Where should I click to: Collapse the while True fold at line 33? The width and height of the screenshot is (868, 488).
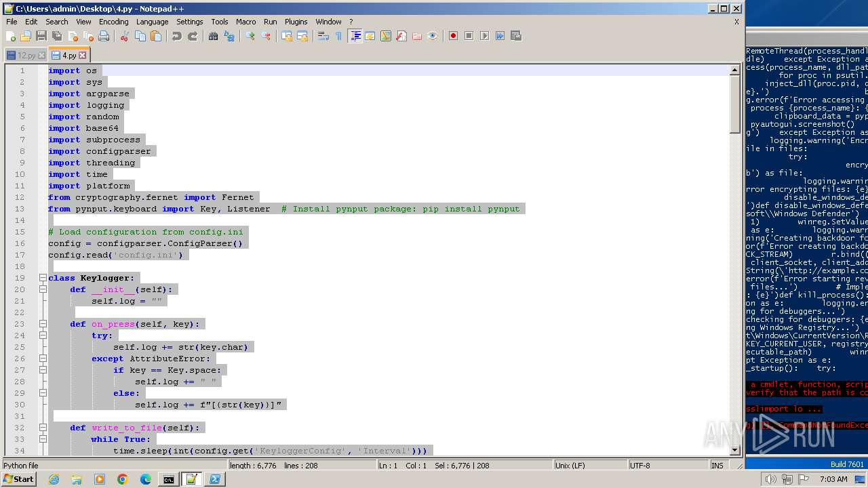coord(42,439)
